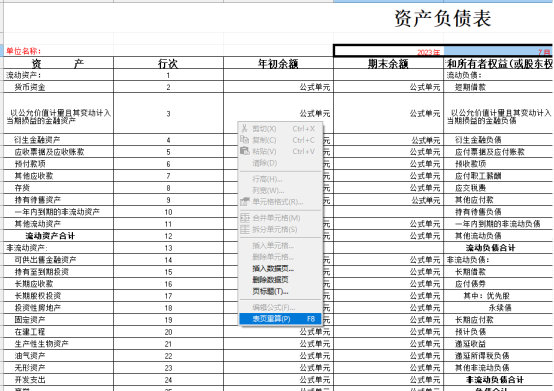Click the 期末余额 column header cell
The image size is (554, 391).
tap(388, 63)
